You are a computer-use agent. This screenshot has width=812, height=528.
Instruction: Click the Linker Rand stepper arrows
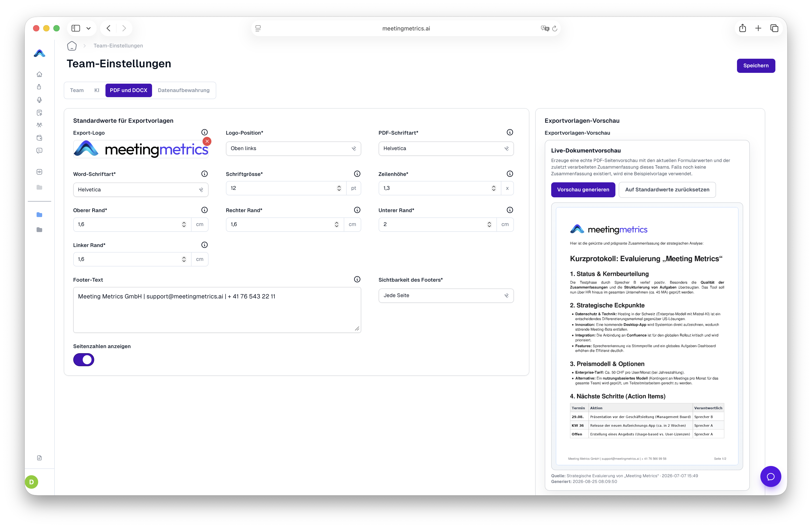(184, 259)
